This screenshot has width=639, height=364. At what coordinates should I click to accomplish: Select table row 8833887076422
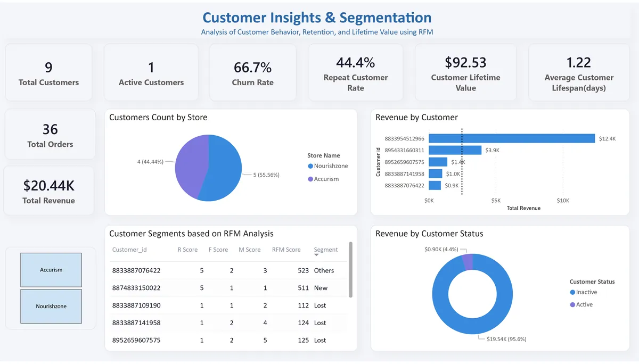coord(229,270)
